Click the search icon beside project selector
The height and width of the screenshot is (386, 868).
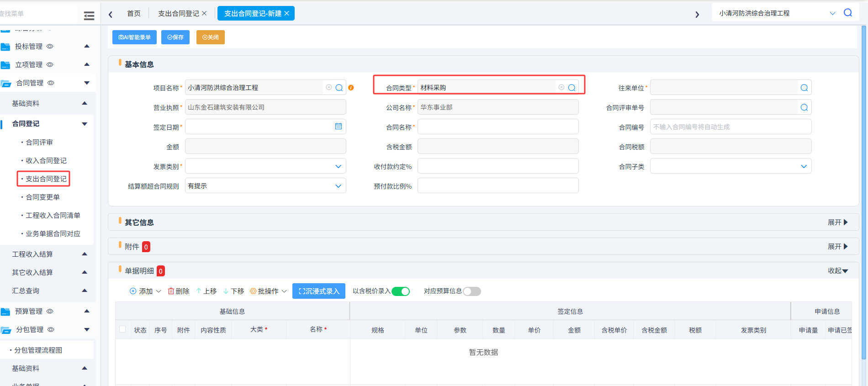pos(848,13)
